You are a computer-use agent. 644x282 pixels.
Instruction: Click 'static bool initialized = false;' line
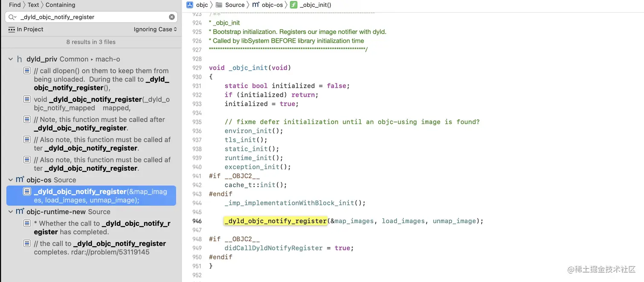point(287,86)
